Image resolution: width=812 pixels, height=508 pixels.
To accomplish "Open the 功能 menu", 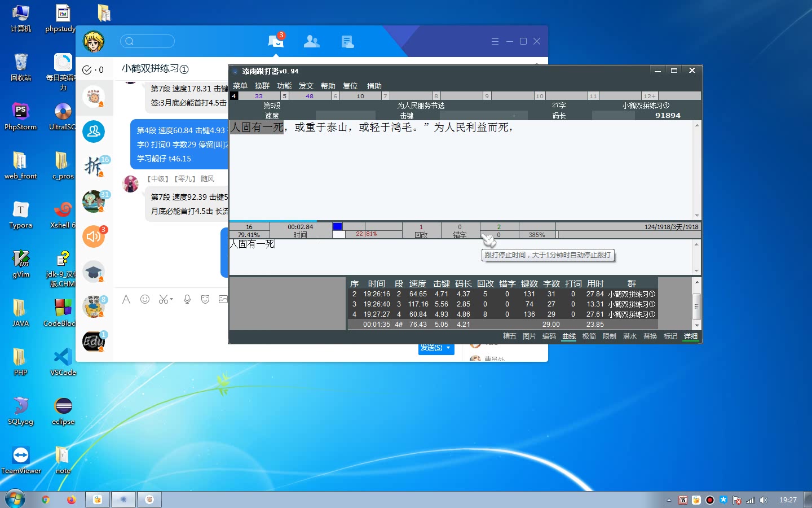I will [284, 86].
